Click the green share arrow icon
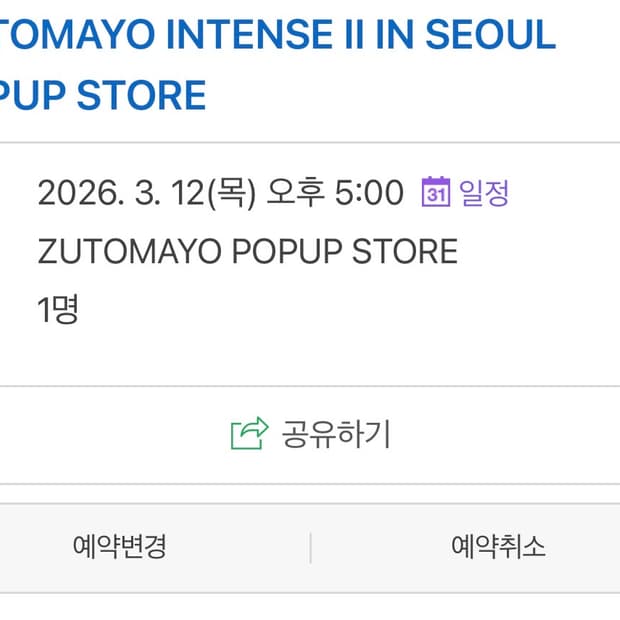Screen dimensions: 620x620 pyautogui.click(x=250, y=434)
